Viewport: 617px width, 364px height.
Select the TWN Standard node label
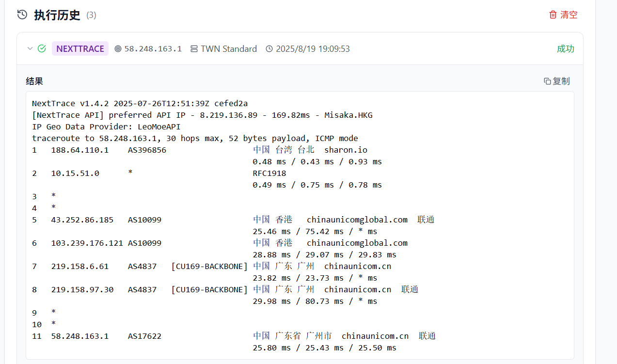[x=229, y=49]
